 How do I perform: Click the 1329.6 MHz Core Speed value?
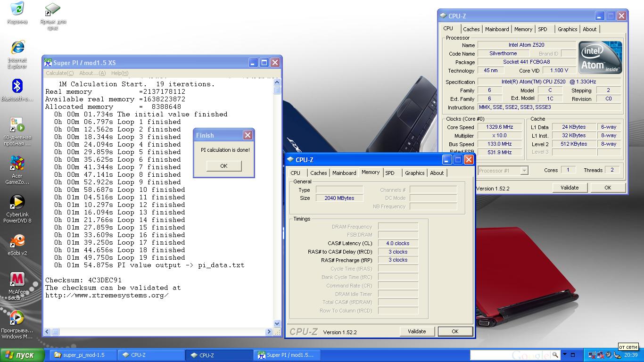[x=499, y=127]
